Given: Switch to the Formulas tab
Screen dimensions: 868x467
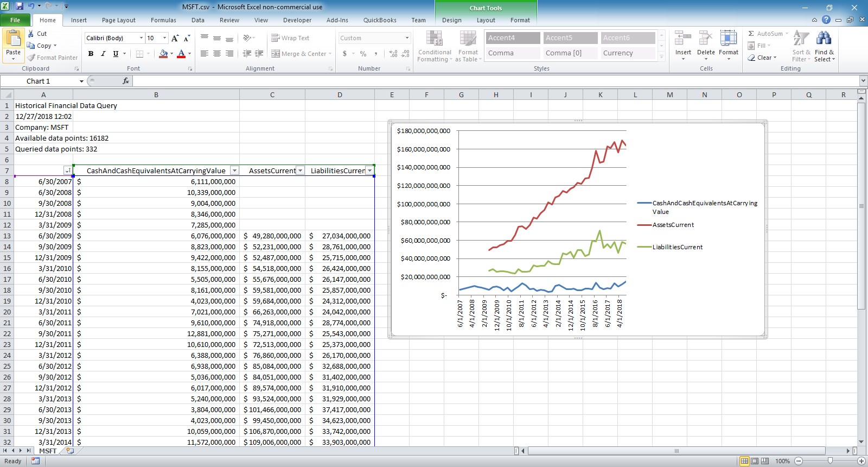Looking at the screenshot, I should (x=163, y=20).
